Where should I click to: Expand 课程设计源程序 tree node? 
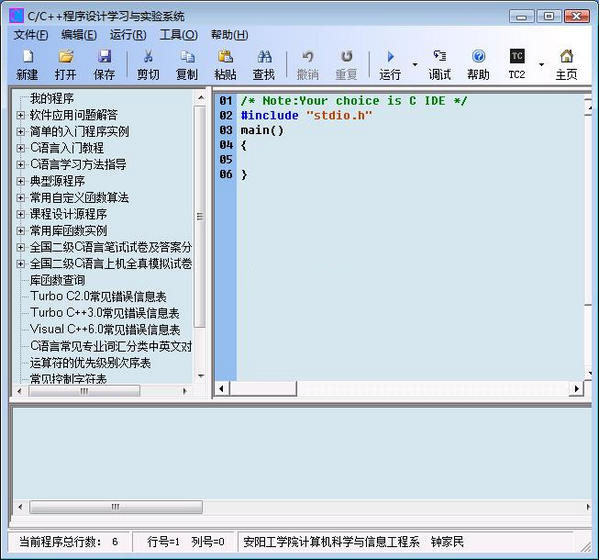coord(21,214)
